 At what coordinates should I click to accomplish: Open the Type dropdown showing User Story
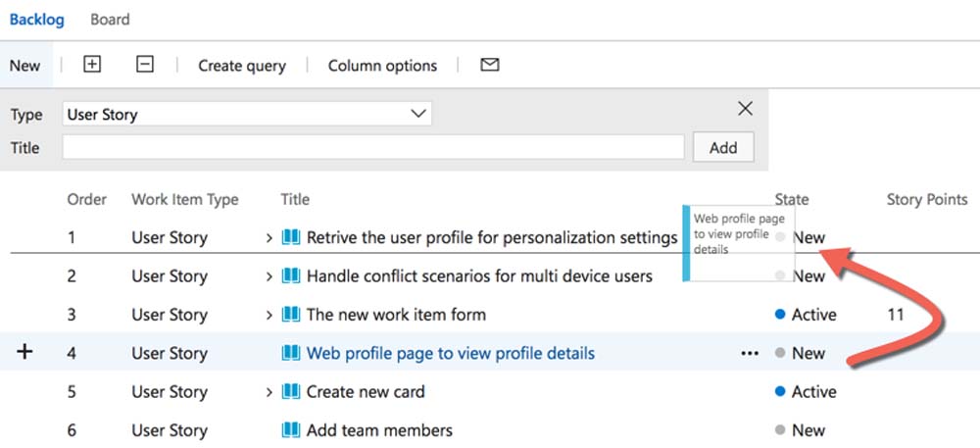click(247, 114)
